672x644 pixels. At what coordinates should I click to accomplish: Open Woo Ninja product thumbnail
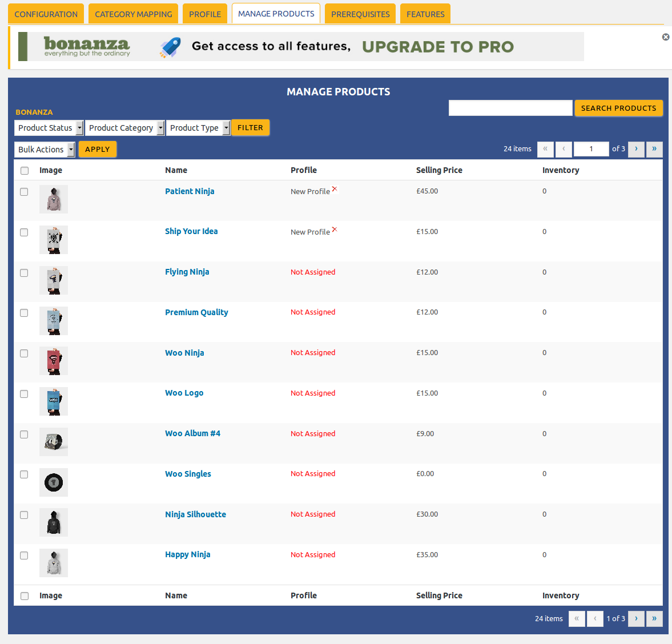tap(54, 361)
